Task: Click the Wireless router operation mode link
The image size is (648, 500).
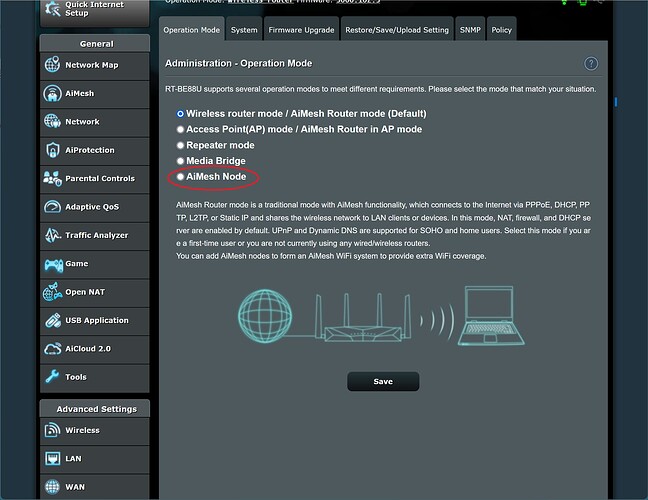Action: [x=261, y=1]
